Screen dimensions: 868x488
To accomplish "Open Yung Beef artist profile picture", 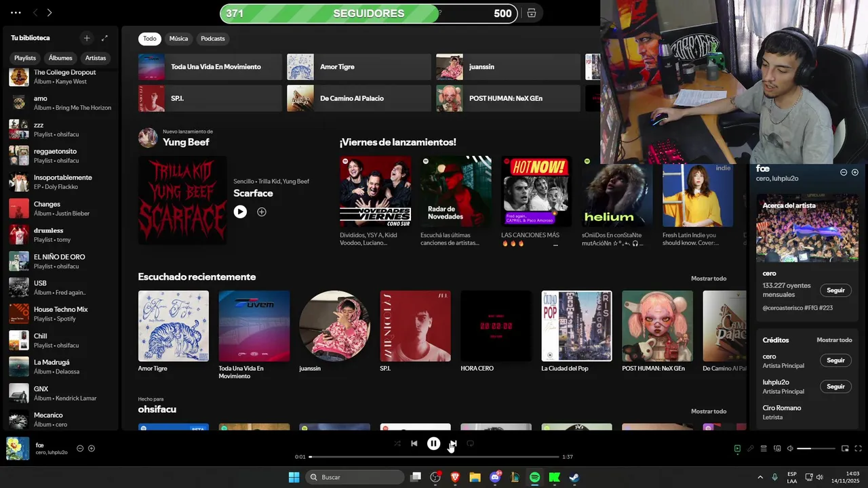I will pos(148,138).
